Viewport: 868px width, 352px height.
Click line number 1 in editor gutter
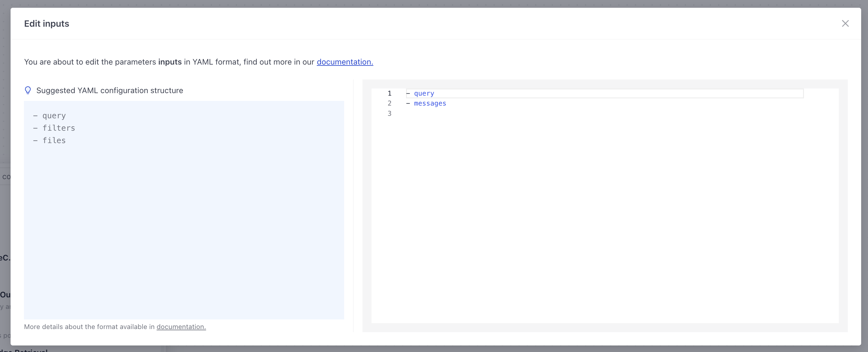coord(389,93)
